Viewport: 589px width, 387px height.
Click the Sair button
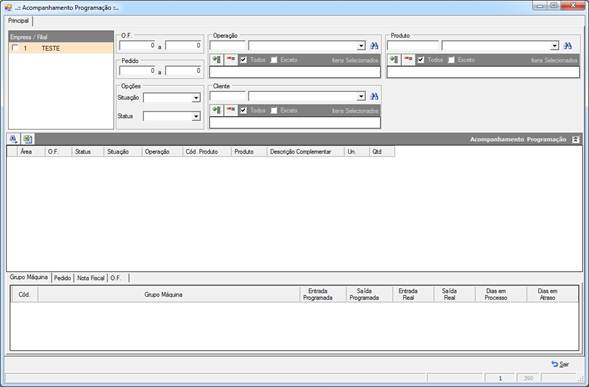[560, 364]
